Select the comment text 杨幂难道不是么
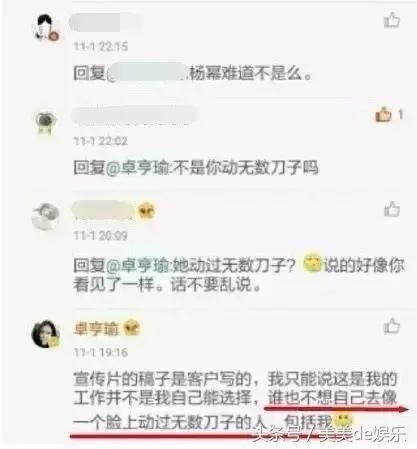This screenshot has width=417, height=449. 250,73
